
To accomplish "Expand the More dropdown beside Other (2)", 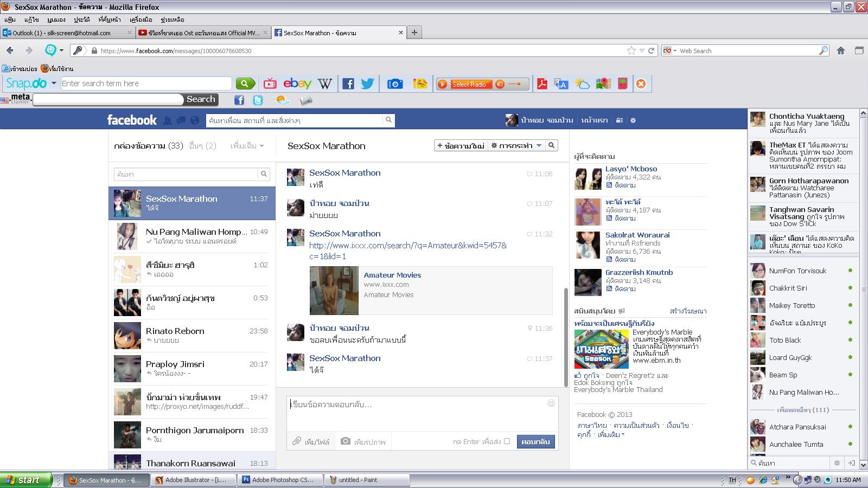I will 247,146.
